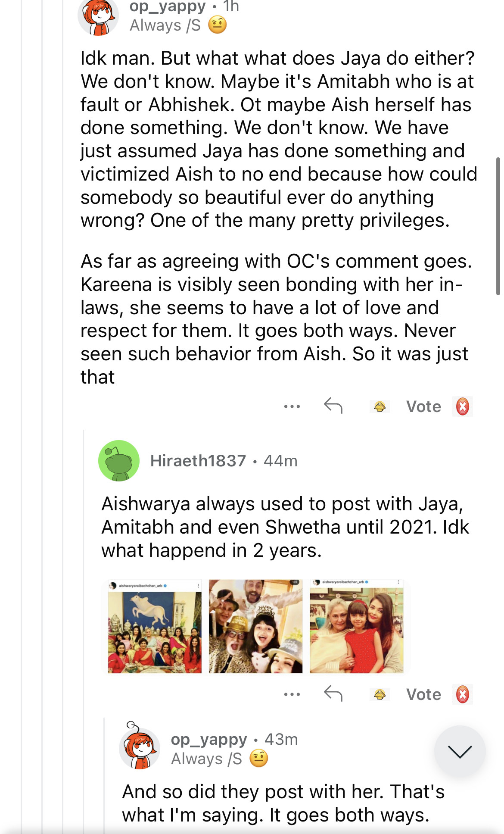Viewport: 504px width, 834px height.
Task: Open the thumbnail with girl in red dress
Action: pos(356,626)
